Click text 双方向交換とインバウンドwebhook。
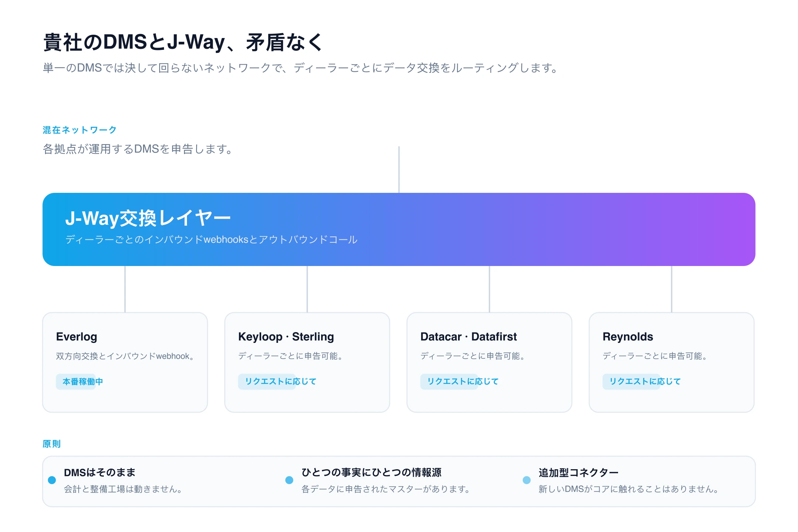The height and width of the screenshot is (532, 798). click(x=125, y=356)
